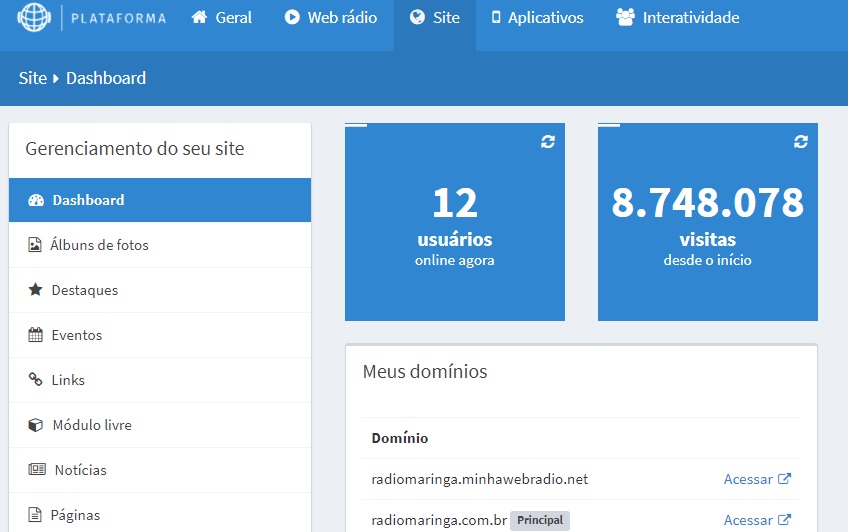Click the cube icon for Módulo livre

coord(35,425)
